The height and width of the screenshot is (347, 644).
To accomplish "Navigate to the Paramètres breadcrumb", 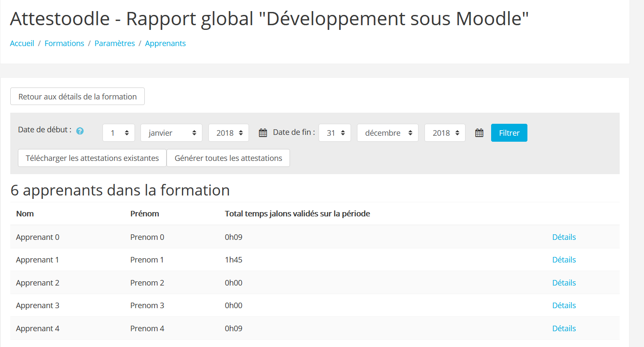I will pos(115,44).
